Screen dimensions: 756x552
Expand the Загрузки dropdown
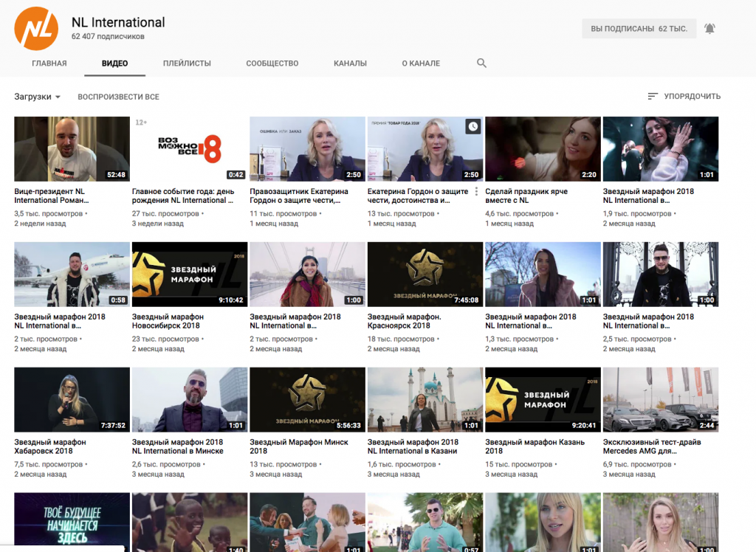[37, 97]
